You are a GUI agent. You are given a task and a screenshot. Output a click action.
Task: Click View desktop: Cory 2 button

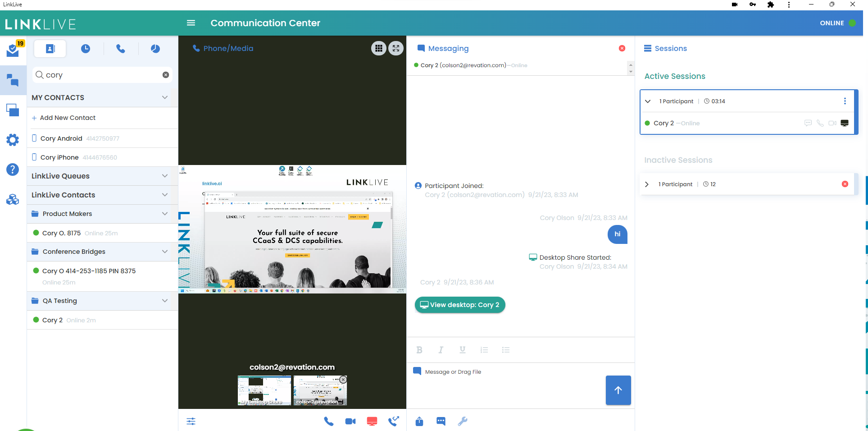tap(459, 305)
